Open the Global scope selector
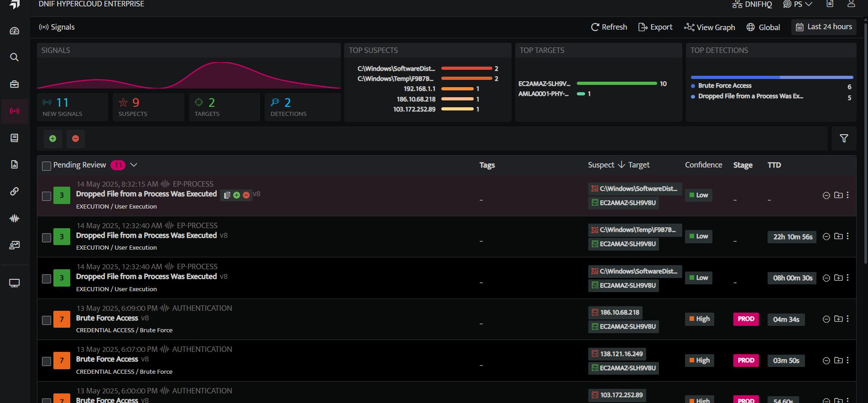Screen dimensions: 868x403 coord(763,27)
